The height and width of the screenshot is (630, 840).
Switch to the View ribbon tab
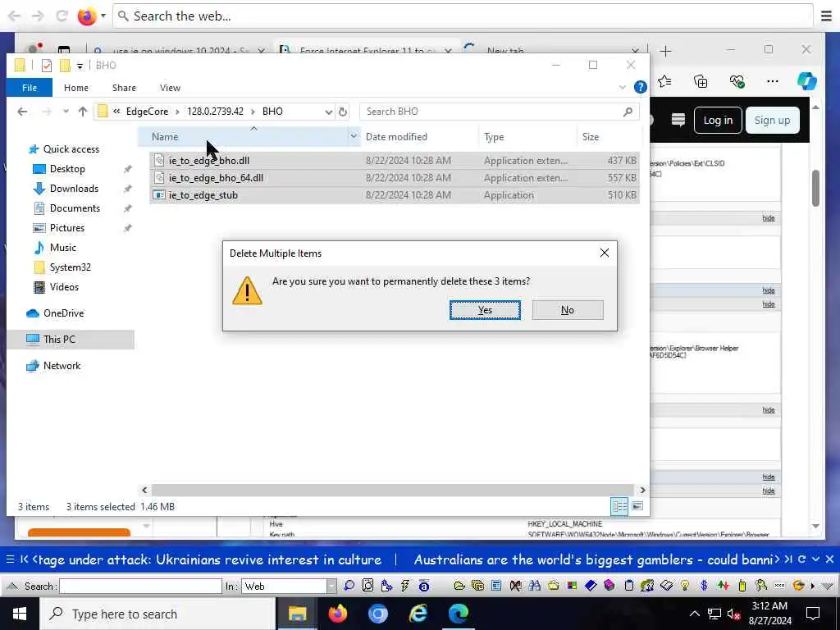(x=170, y=88)
